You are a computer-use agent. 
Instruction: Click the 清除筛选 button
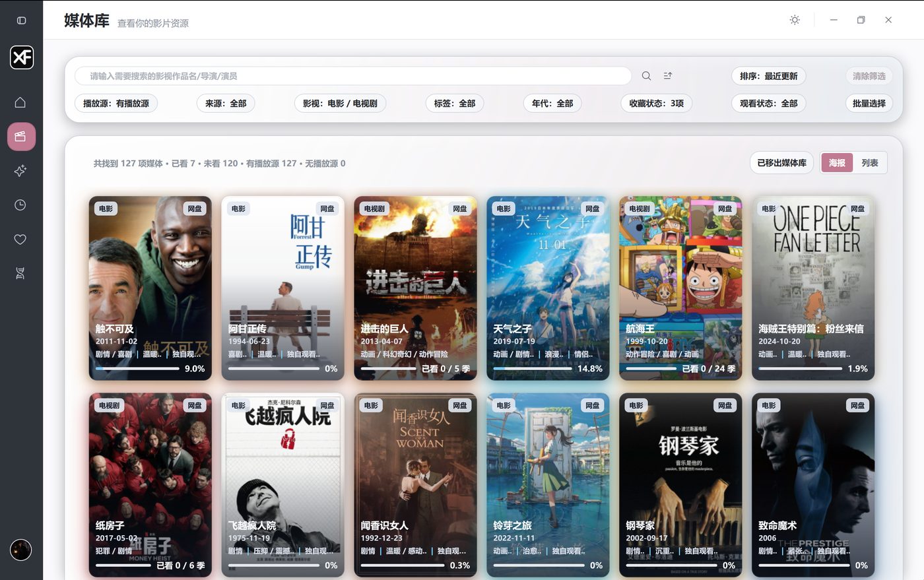pos(869,76)
